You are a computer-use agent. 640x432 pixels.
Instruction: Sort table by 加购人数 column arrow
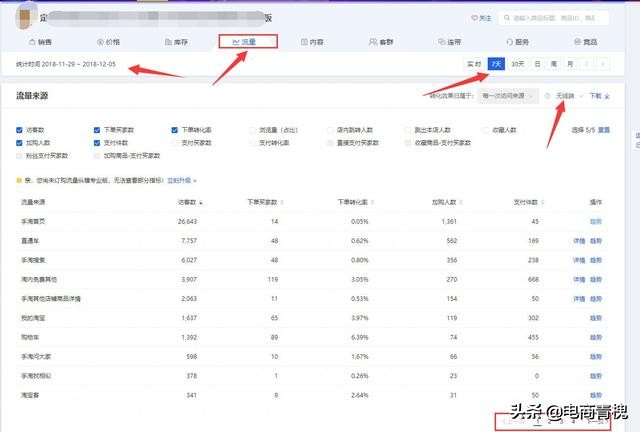click(461, 203)
